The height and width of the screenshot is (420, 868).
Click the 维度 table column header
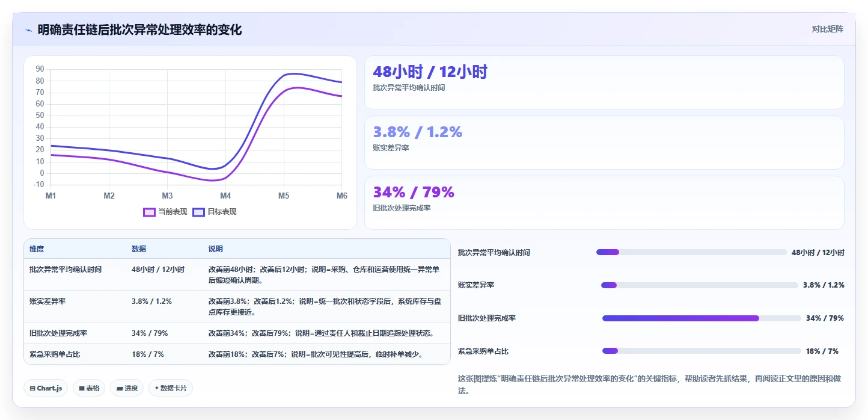point(37,249)
